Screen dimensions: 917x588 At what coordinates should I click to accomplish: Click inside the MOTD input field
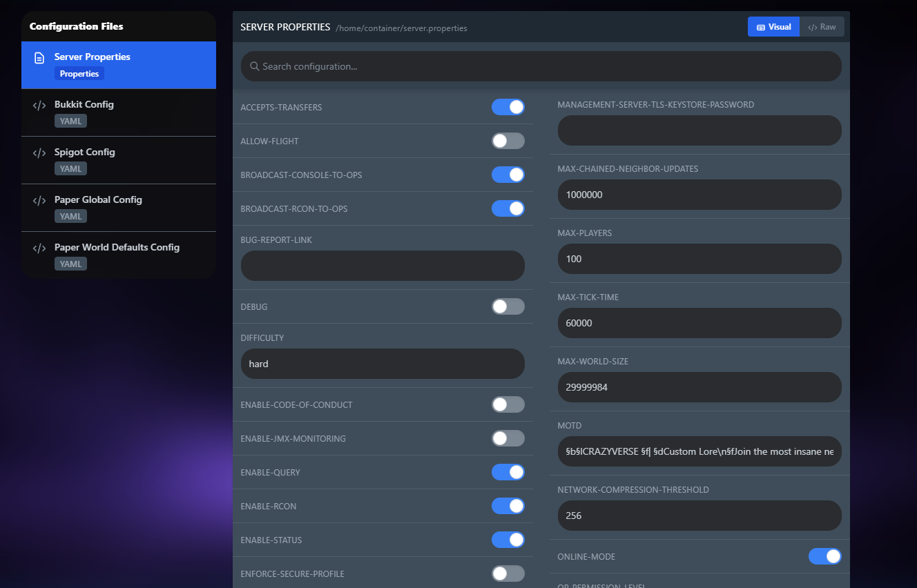click(699, 451)
